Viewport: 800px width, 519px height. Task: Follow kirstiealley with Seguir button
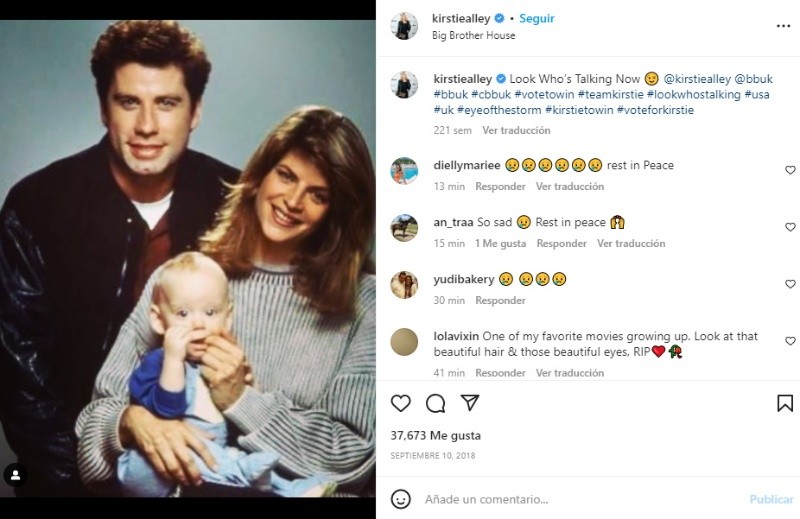pos(537,19)
